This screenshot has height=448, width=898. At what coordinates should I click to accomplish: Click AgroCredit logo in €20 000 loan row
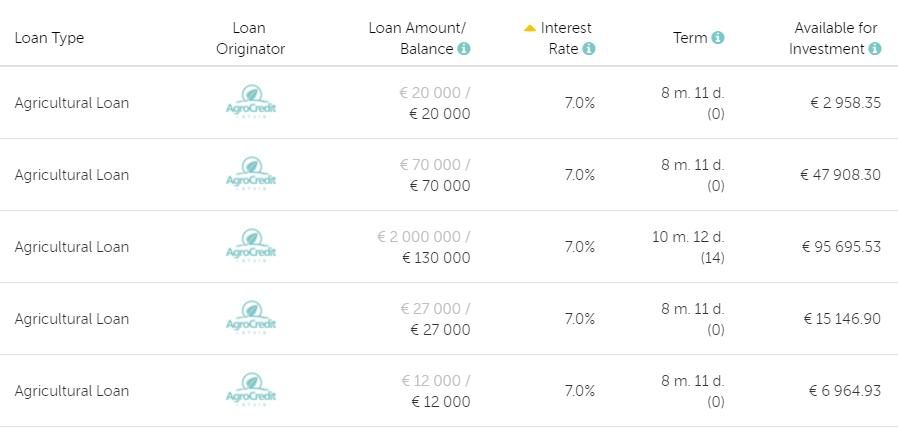(251, 103)
